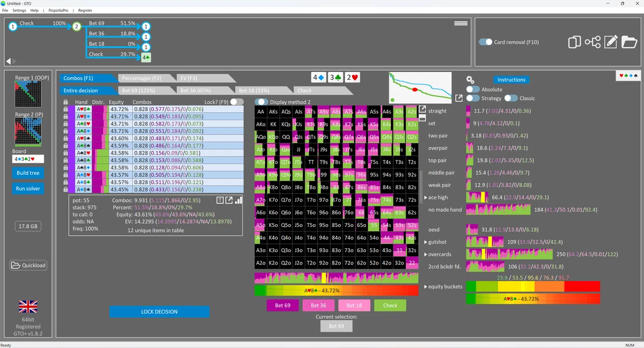Open the Instructions button
The height and width of the screenshot is (348, 644).
coord(511,80)
